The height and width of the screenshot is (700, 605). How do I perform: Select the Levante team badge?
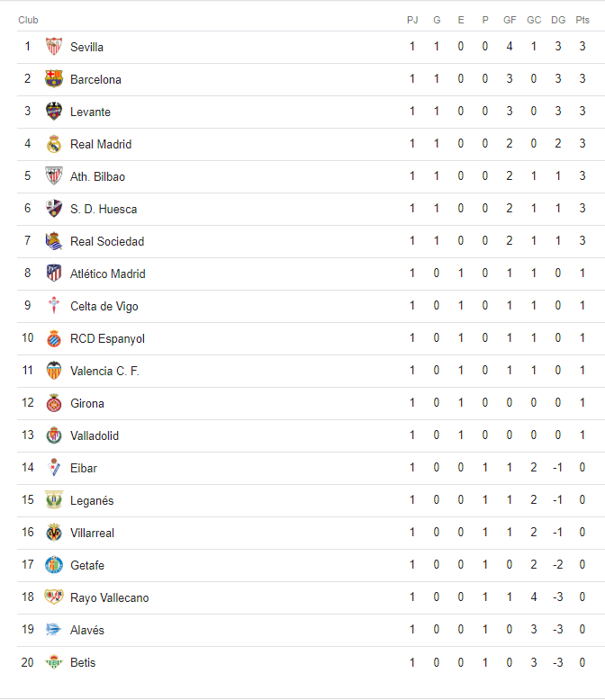coord(54,112)
